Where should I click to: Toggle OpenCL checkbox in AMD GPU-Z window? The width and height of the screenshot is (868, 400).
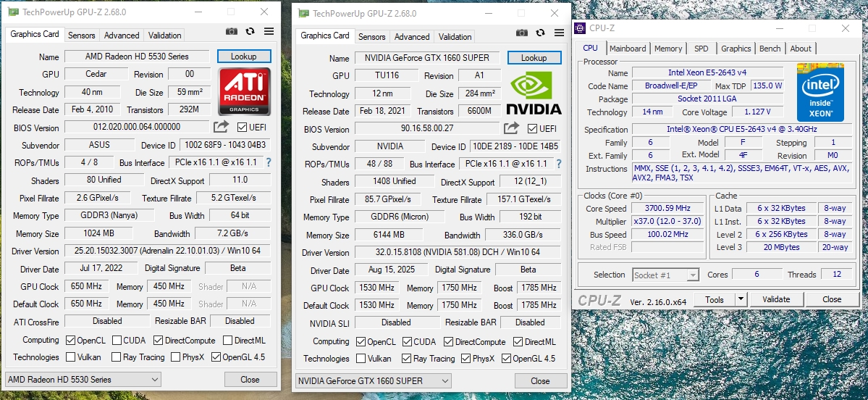tap(70, 340)
